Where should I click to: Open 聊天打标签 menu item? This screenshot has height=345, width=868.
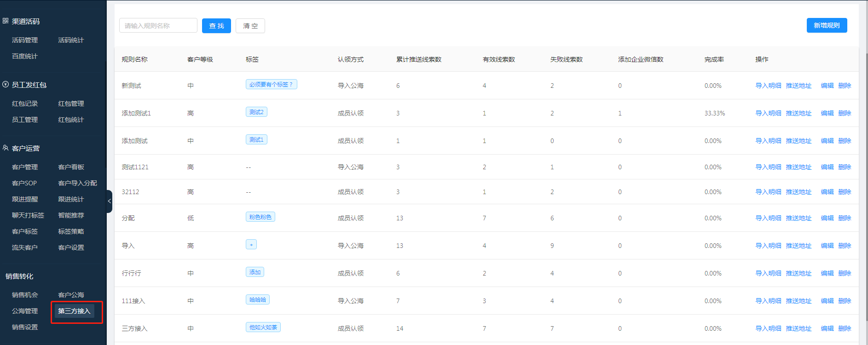(x=28, y=215)
